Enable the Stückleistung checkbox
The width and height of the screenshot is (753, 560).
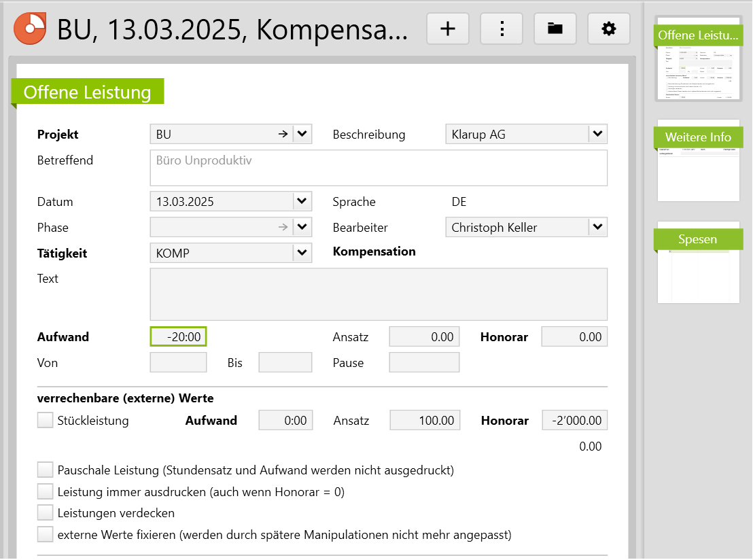pos(46,421)
